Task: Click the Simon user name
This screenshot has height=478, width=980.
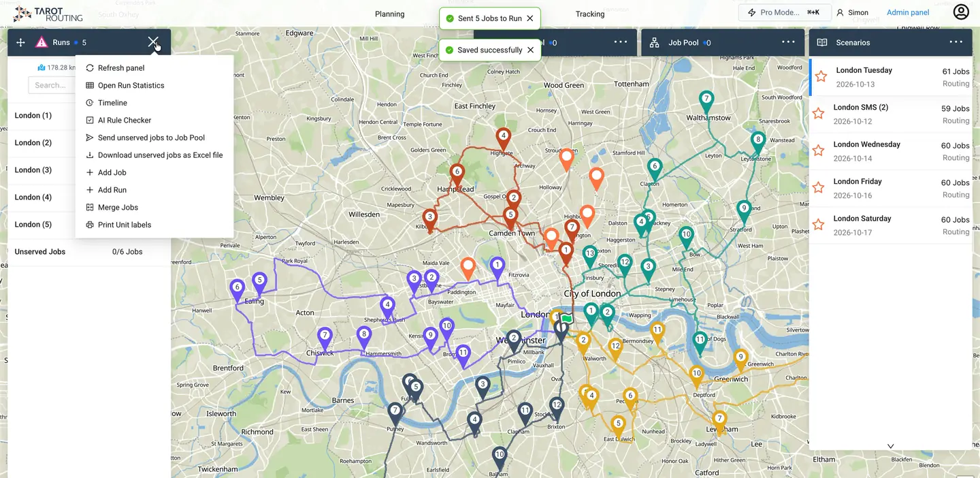Action: [x=857, y=12]
